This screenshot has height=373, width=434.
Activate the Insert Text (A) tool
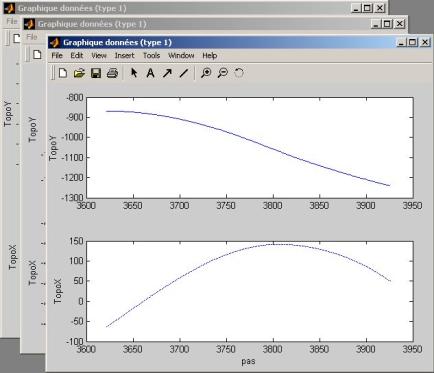pyautogui.click(x=150, y=73)
